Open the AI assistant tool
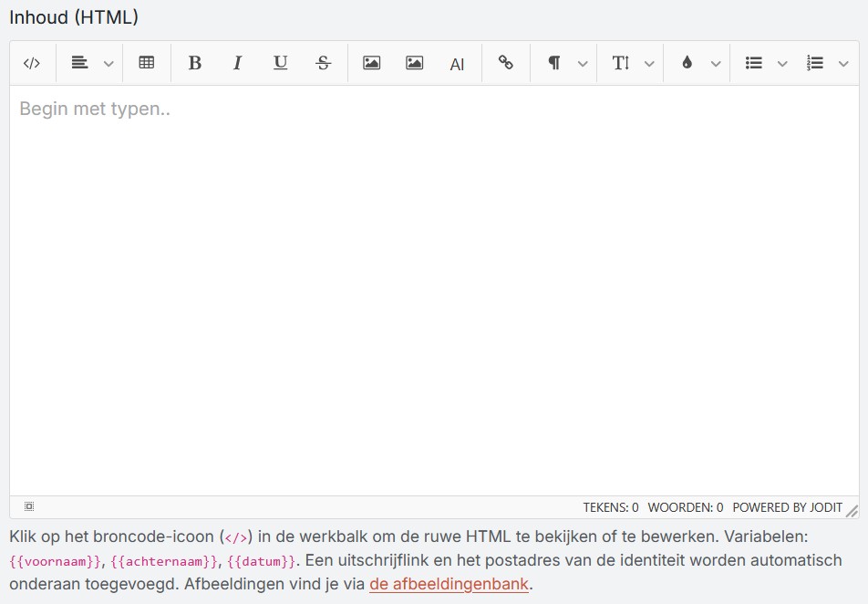 [x=458, y=64]
